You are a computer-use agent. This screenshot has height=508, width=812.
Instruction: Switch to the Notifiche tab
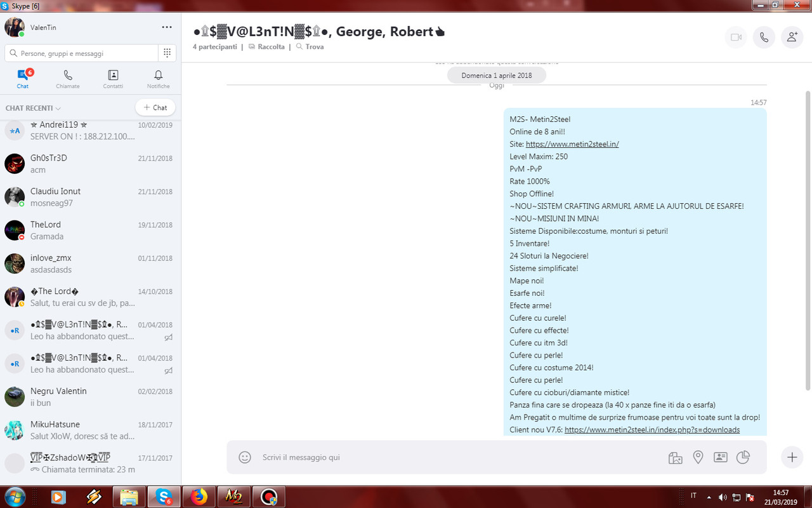click(159, 79)
